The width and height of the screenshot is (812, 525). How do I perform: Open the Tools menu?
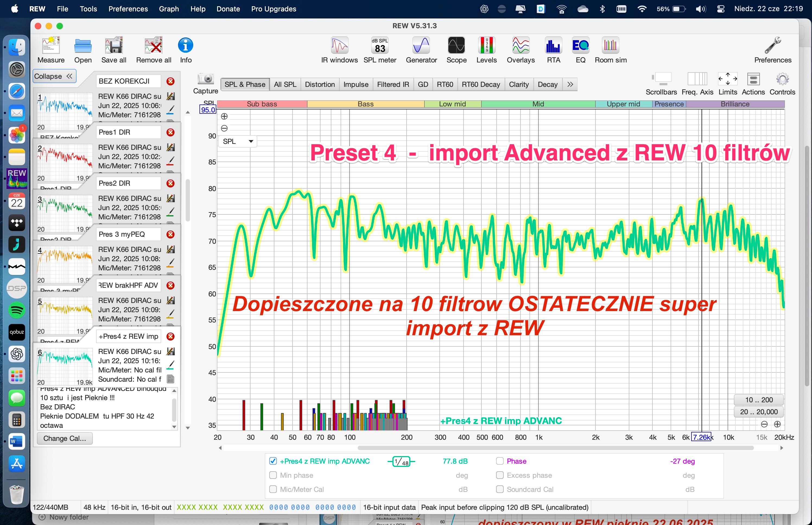[x=88, y=9]
